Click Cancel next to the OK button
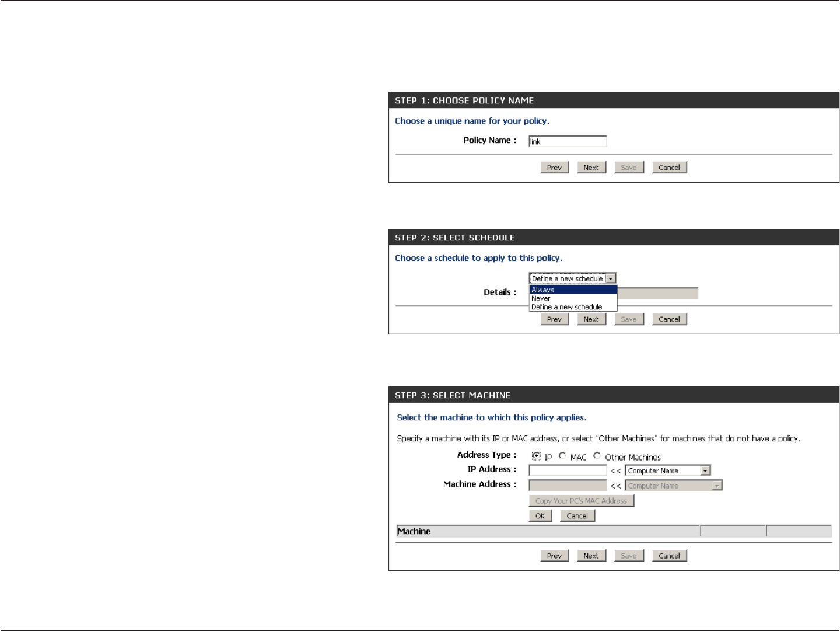 577,516
